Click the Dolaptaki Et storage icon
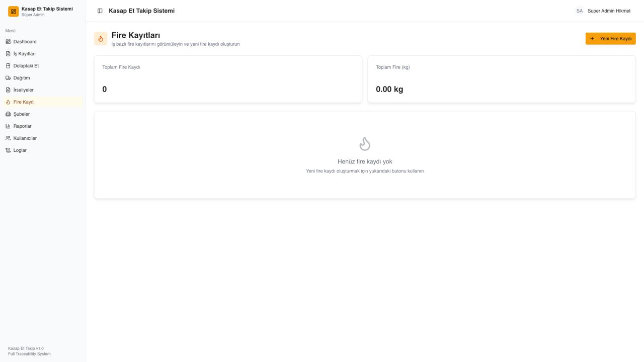The height and width of the screenshot is (362, 644). coord(8,66)
